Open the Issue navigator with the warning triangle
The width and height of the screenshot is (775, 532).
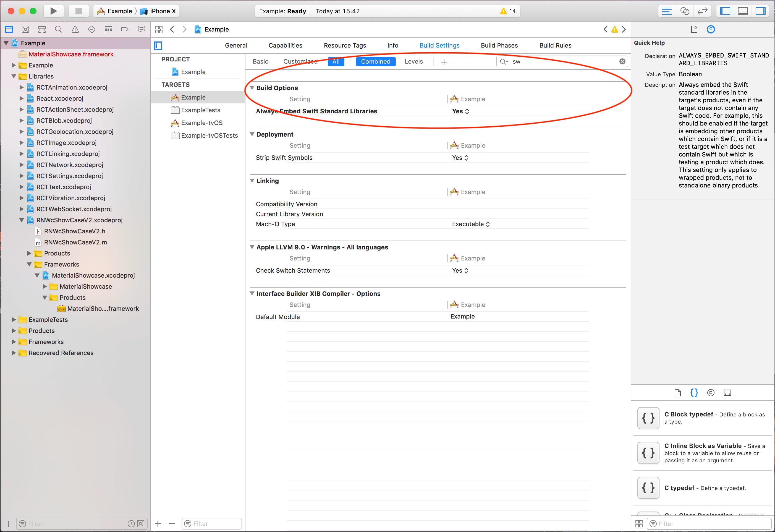click(75, 29)
